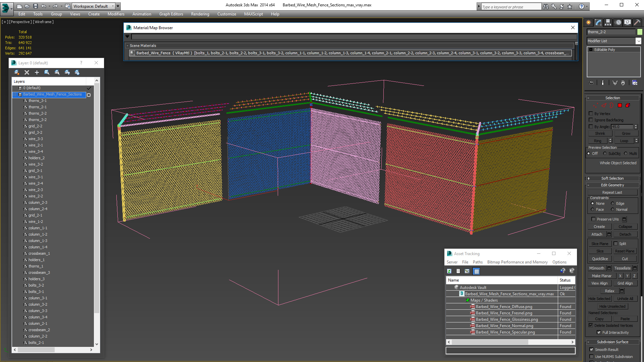Open Bitmap Performance and Memory menu

pos(517,262)
